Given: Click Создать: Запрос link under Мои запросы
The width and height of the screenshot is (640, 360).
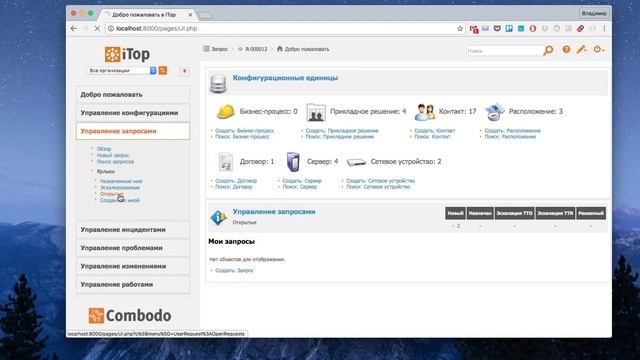Looking at the screenshot, I should [x=234, y=270].
